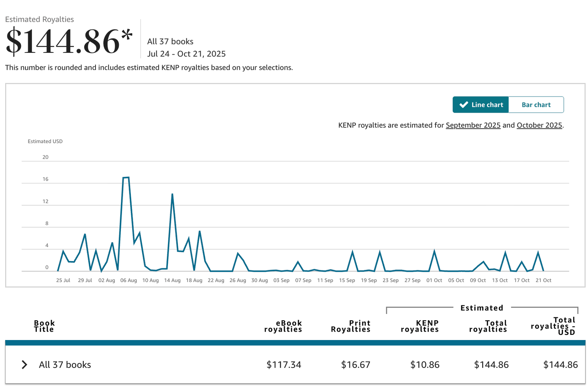Switch to the Bar chart view

[536, 105]
